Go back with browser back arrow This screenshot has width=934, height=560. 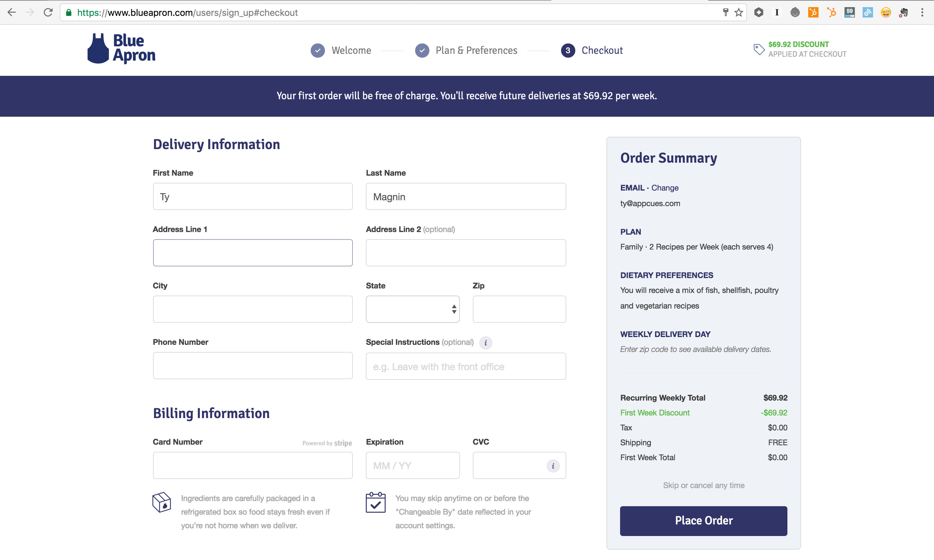click(x=12, y=12)
